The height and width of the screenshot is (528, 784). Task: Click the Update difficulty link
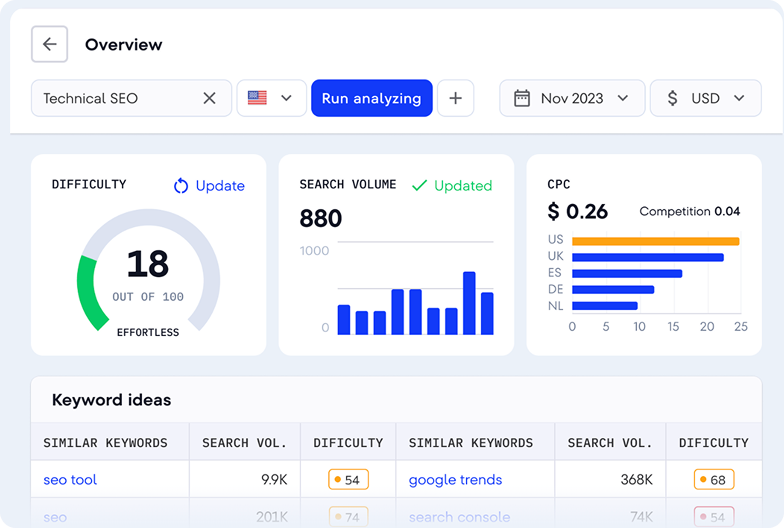click(220, 186)
